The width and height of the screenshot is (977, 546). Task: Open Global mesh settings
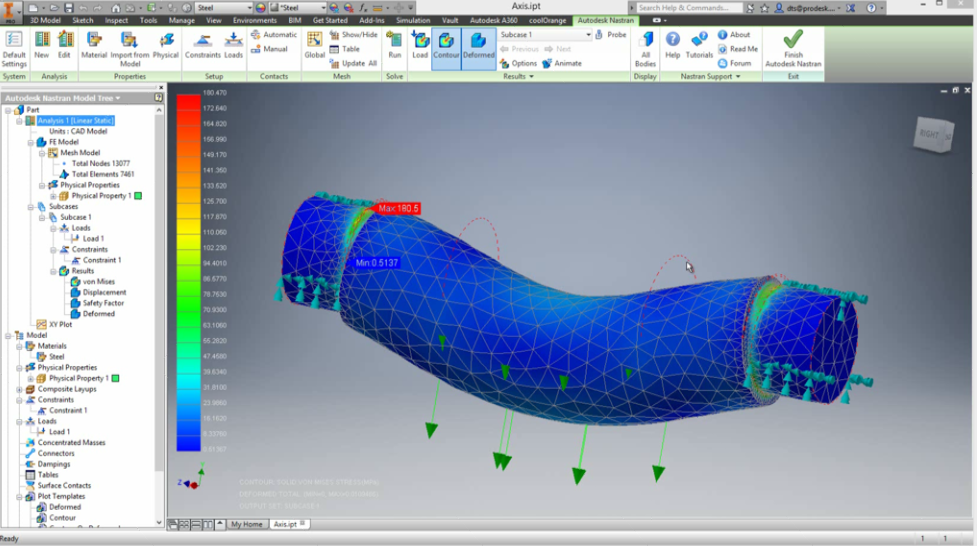pyautogui.click(x=315, y=45)
